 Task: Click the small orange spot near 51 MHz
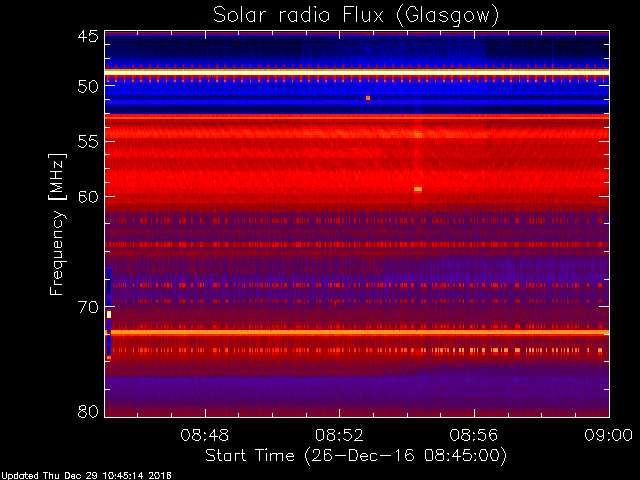click(368, 98)
